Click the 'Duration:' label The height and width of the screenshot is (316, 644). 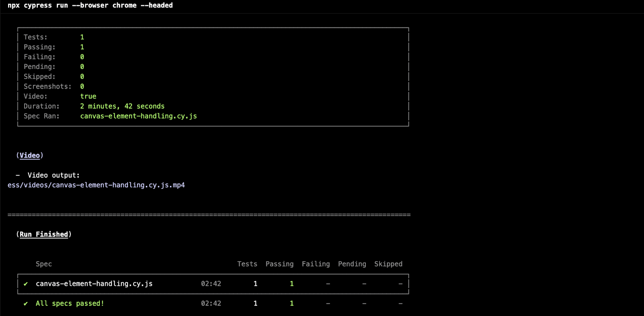pos(41,106)
